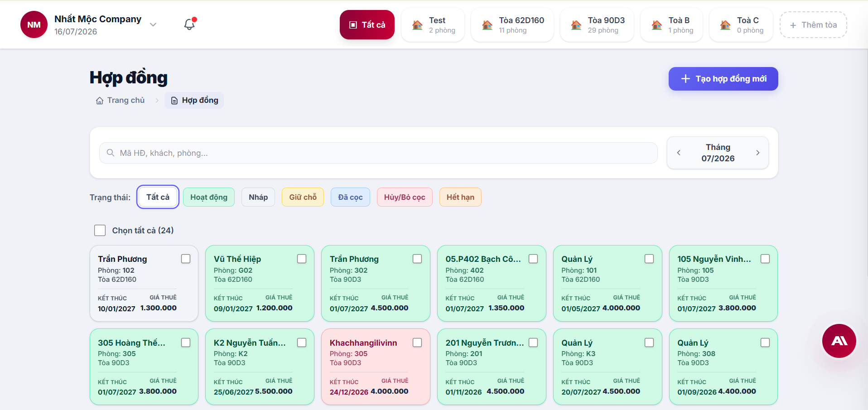
Task: Go to previous month with left chevron
Action: tap(679, 153)
